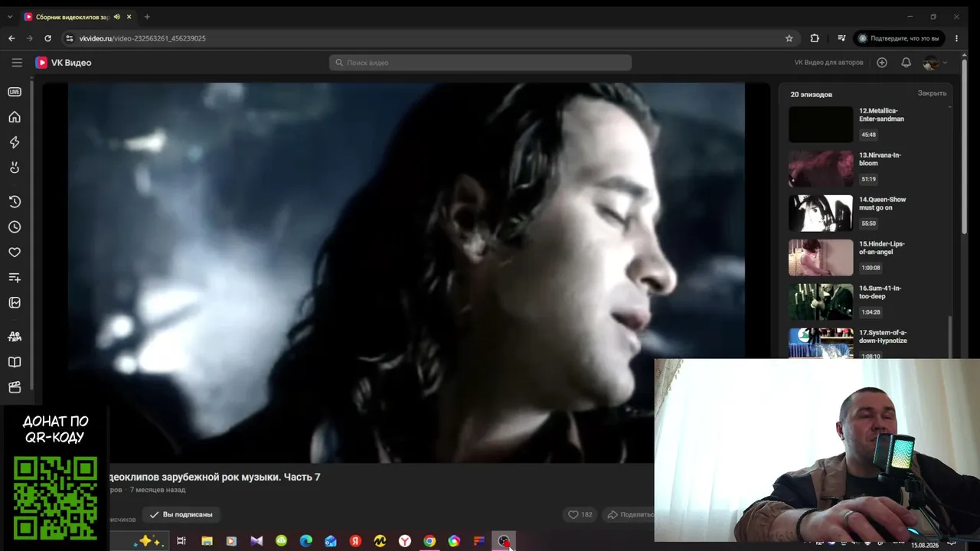Open the Детям kids section icon
The width and height of the screenshot is (980, 551).
point(15,337)
